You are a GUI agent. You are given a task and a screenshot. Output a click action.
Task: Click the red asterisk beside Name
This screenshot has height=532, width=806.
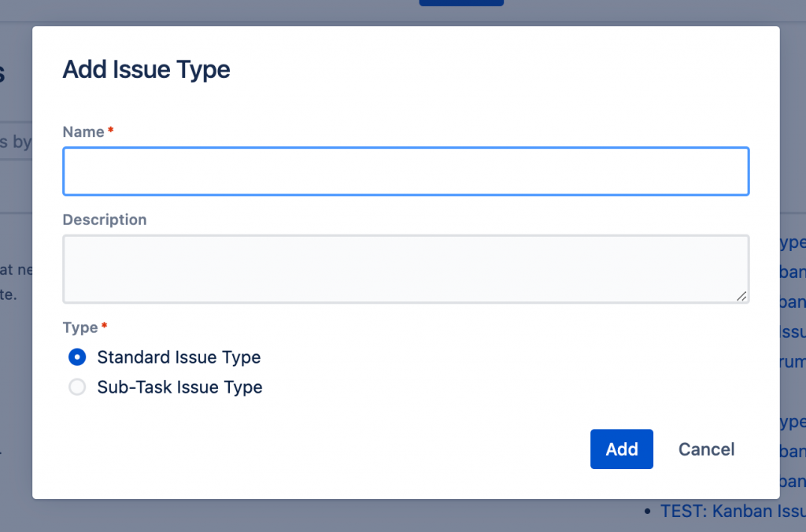point(111,131)
